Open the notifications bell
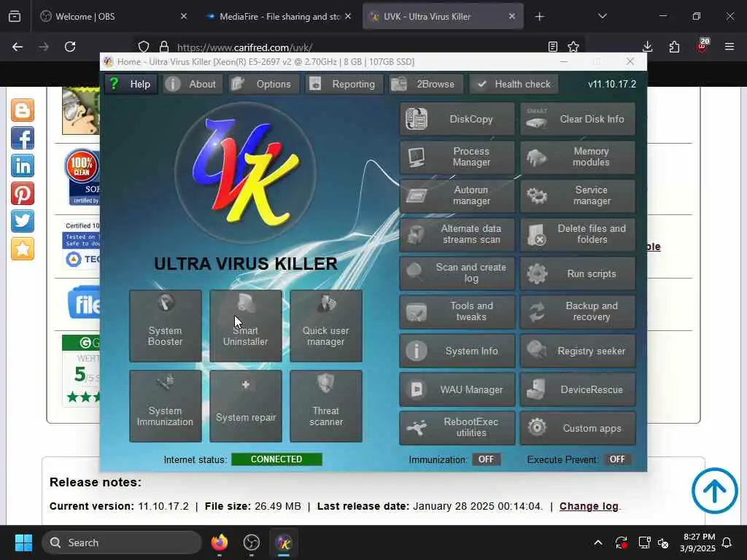Image resolution: width=747 pixels, height=560 pixels. tap(727, 542)
